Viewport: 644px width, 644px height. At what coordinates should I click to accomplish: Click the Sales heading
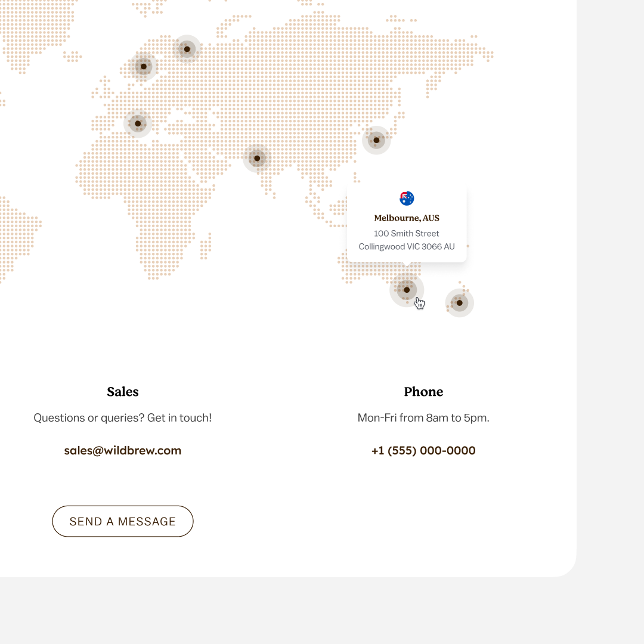point(123,392)
